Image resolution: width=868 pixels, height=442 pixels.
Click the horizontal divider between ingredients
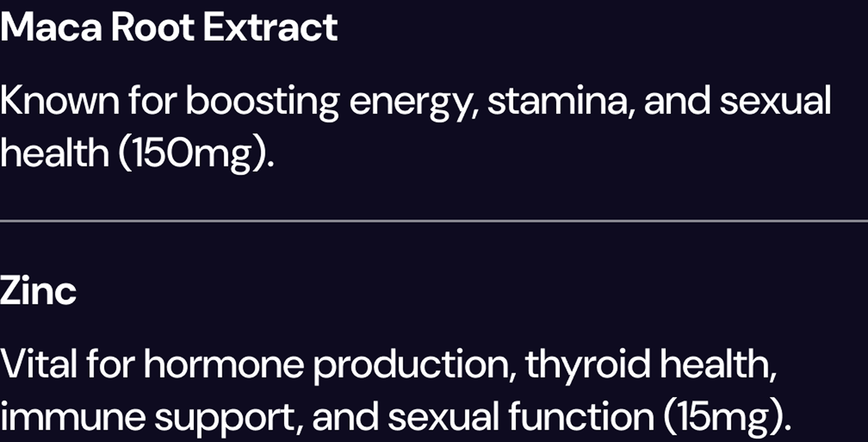pos(434,221)
